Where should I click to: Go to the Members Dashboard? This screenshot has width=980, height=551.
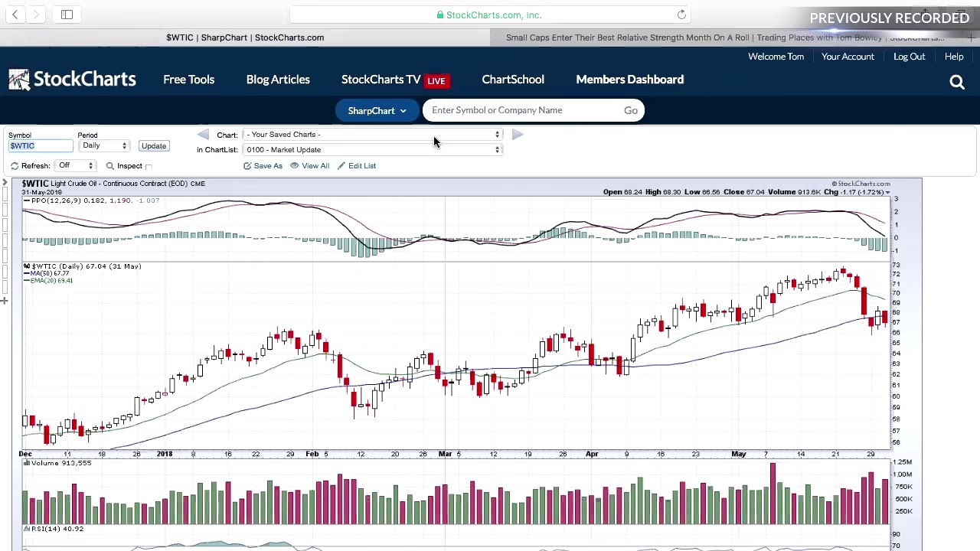point(629,80)
